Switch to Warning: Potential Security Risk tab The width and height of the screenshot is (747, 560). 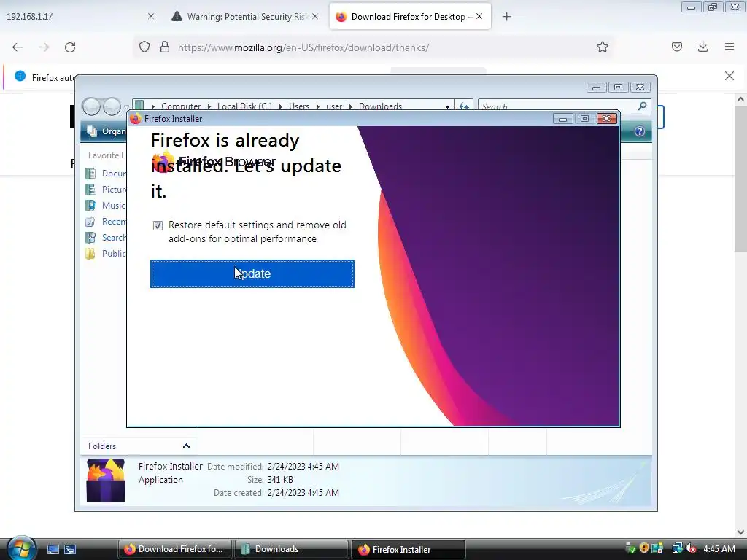[247, 17]
